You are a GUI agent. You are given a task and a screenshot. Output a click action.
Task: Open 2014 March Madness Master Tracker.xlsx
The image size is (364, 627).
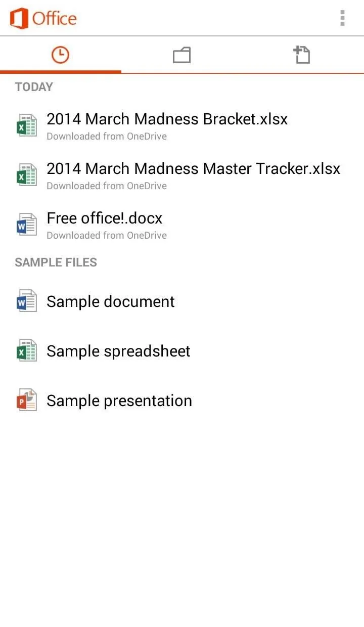182,175
